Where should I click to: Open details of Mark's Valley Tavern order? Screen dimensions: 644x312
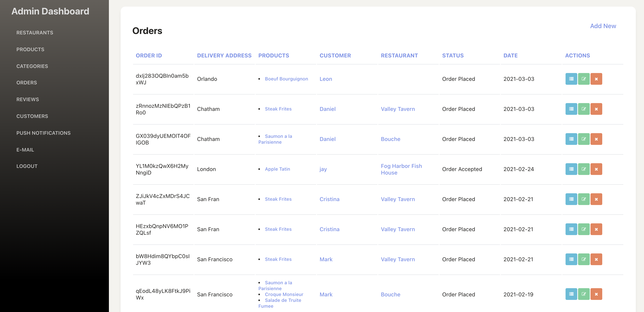click(571, 259)
